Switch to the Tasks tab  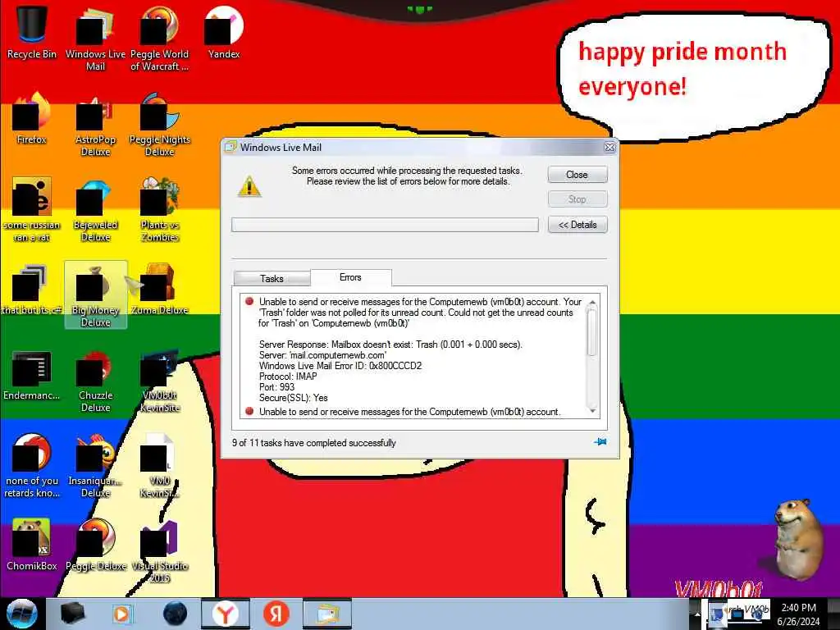click(272, 279)
